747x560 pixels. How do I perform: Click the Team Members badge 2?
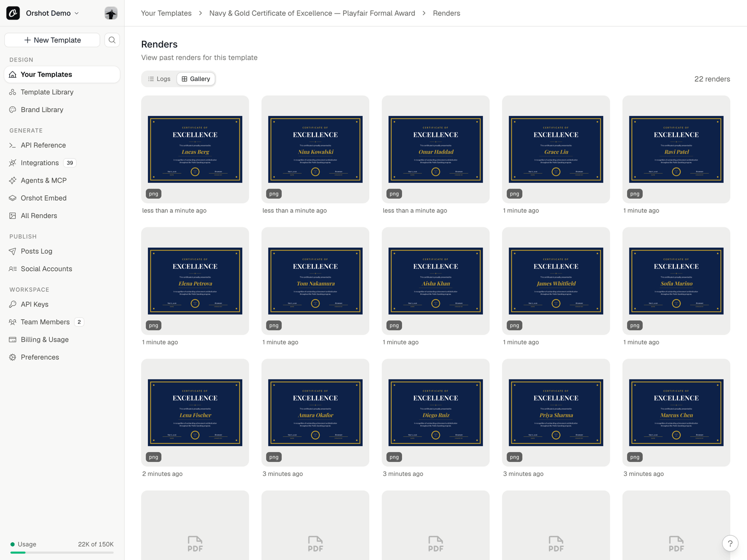(79, 322)
